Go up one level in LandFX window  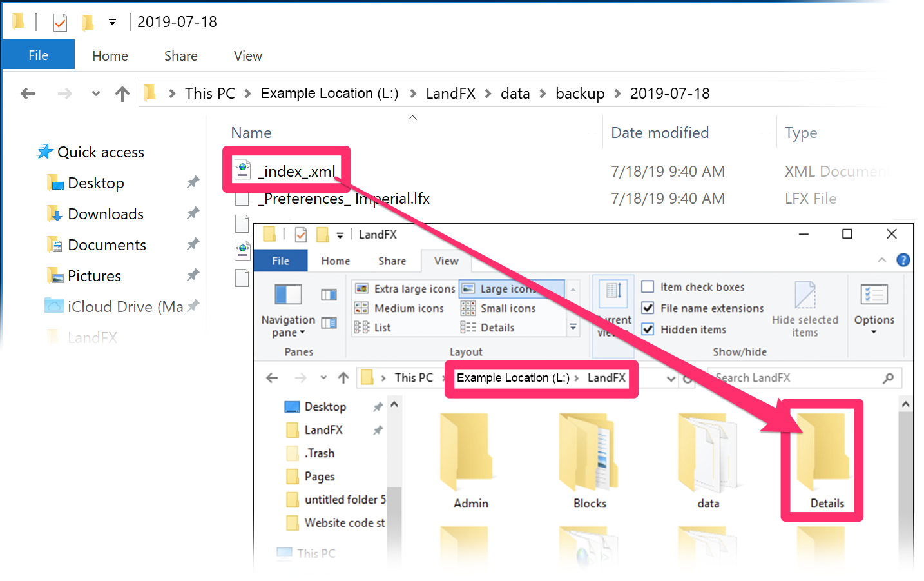343,378
